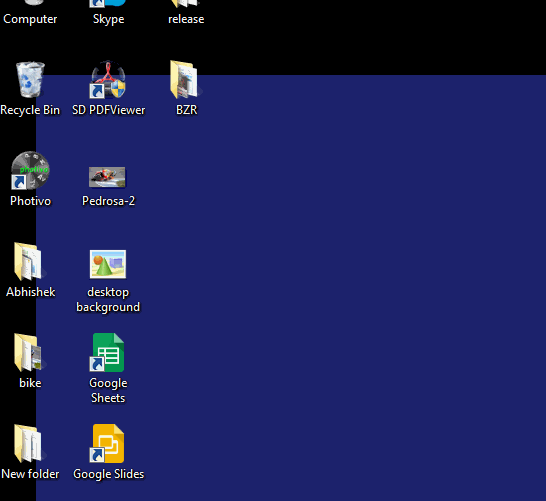Click the Skype shortcut label
The image size is (546, 501).
[108, 19]
